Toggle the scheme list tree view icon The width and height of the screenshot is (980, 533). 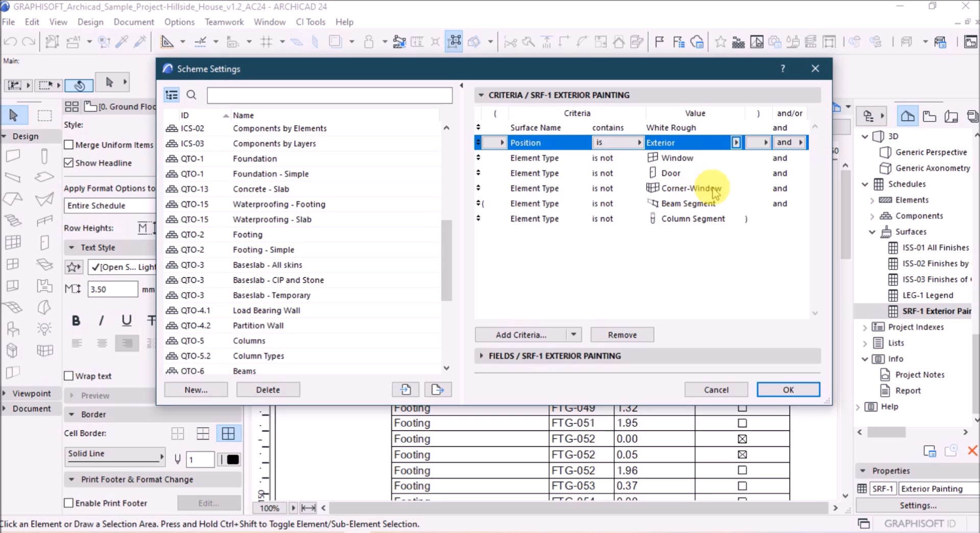[x=172, y=95]
